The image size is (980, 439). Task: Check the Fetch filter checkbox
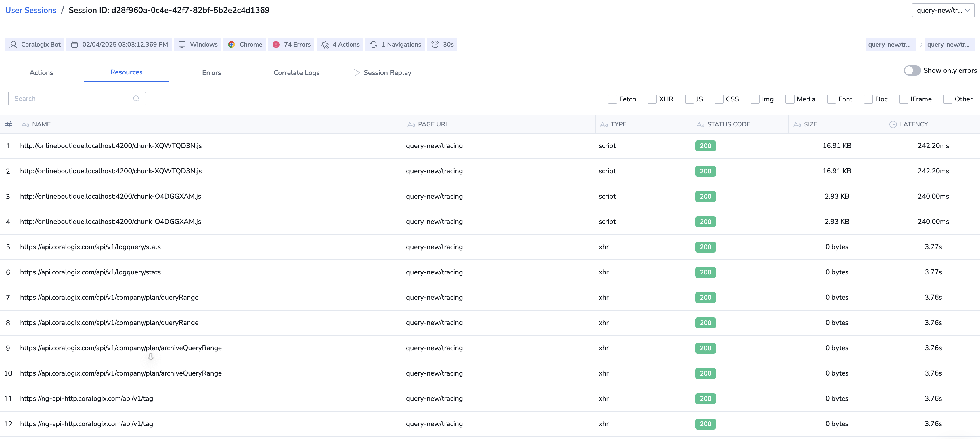(612, 99)
